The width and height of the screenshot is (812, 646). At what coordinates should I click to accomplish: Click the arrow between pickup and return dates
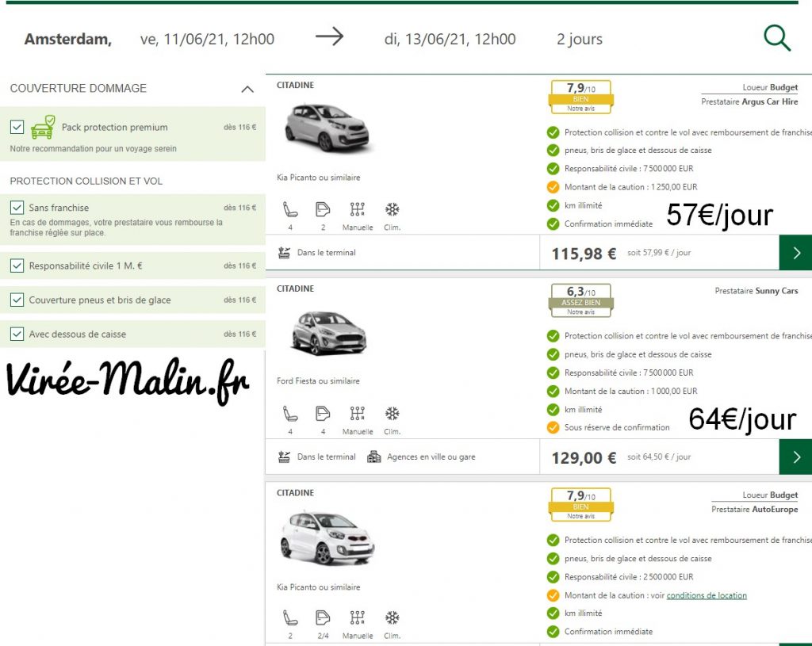coord(330,35)
